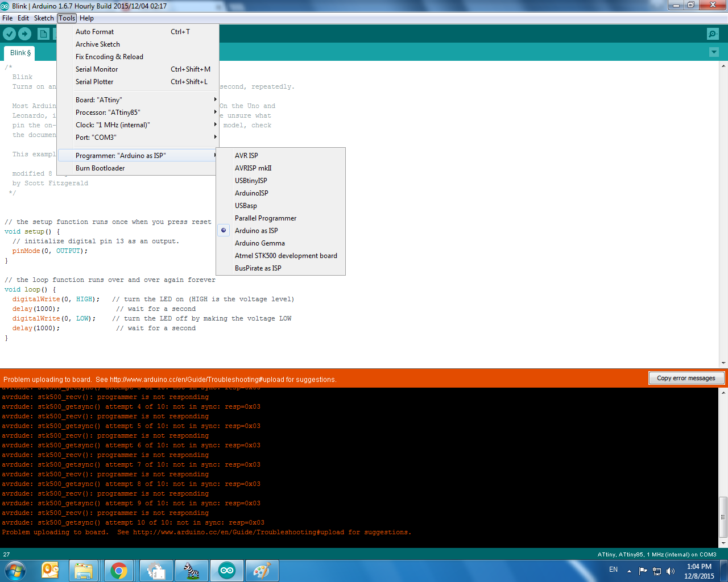This screenshot has width=728, height=582.
Task: Click the attempt 10 of 10 error line
Action: (x=133, y=523)
